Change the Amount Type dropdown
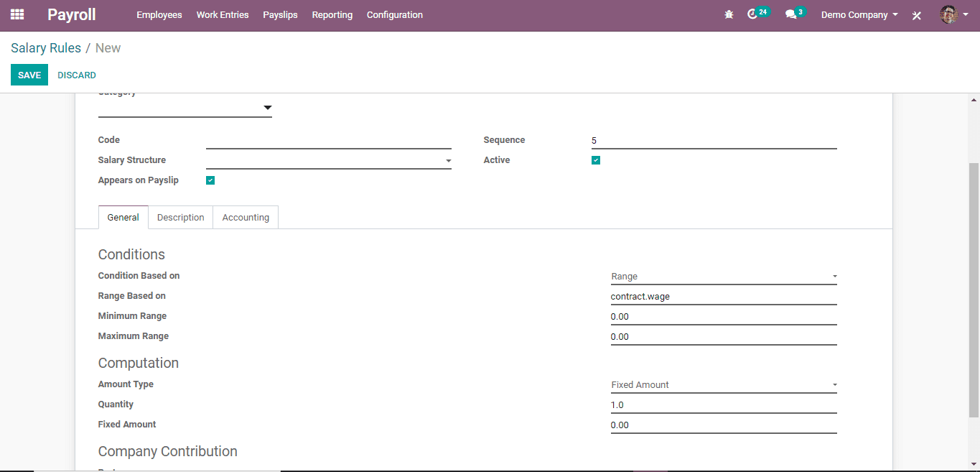Viewport: 980px width, 472px height. [x=723, y=385]
